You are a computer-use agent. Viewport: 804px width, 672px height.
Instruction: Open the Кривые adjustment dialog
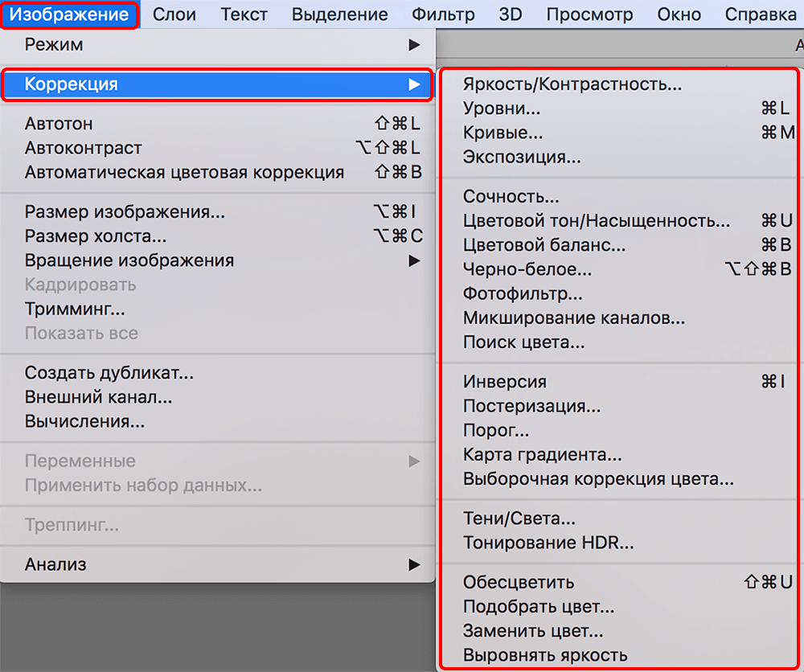pyautogui.click(x=503, y=133)
